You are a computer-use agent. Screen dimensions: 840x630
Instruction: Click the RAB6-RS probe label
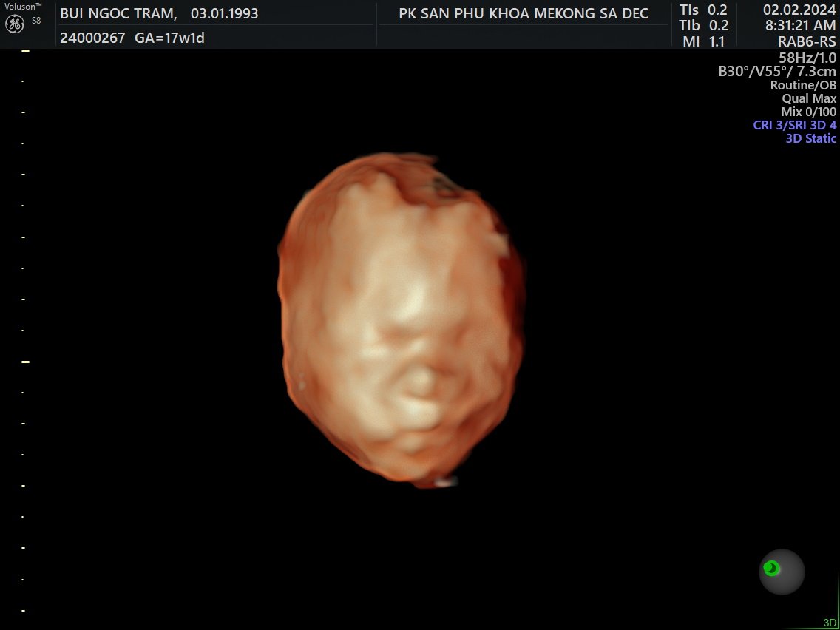click(807, 42)
